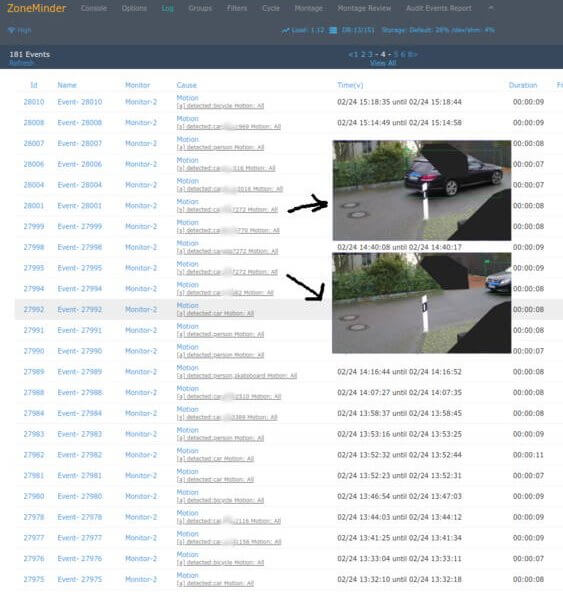
Task: Open the Console menu item
Action: (94, 8)
